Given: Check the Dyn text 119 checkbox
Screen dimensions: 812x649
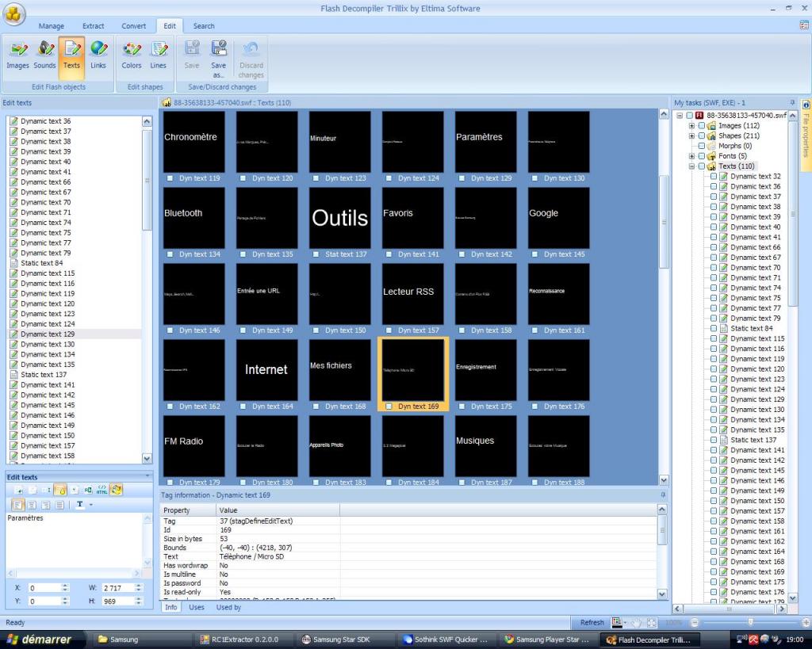Looking at the screenshot, I should pos(170,178).
